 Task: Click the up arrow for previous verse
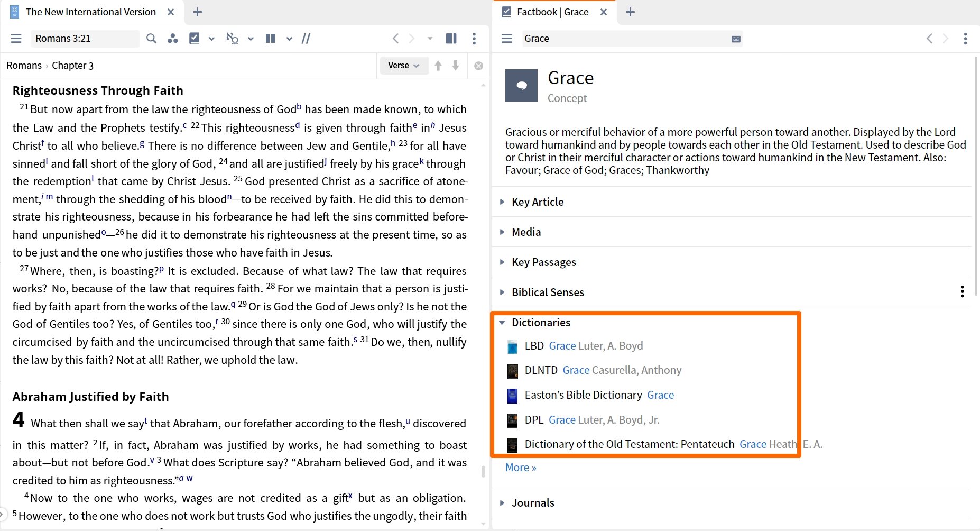[x=438, y=66]
